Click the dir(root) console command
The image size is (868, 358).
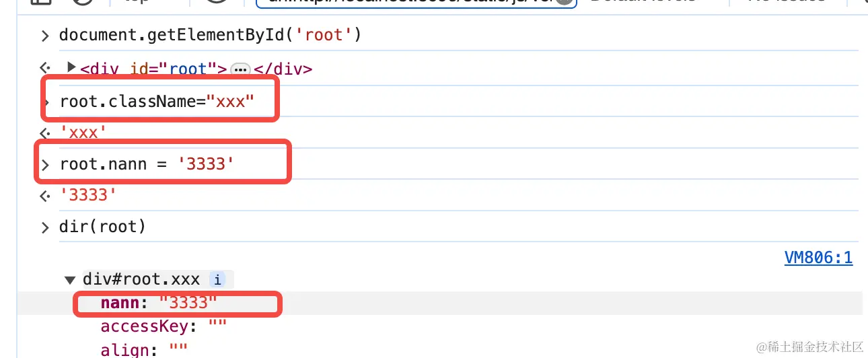102,227
